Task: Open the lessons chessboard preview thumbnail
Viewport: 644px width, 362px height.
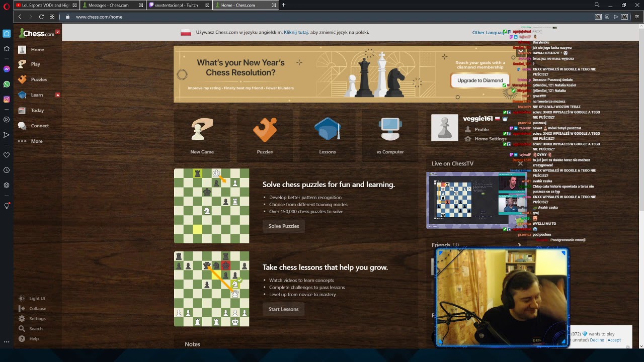Action: [x=212, y=289]
